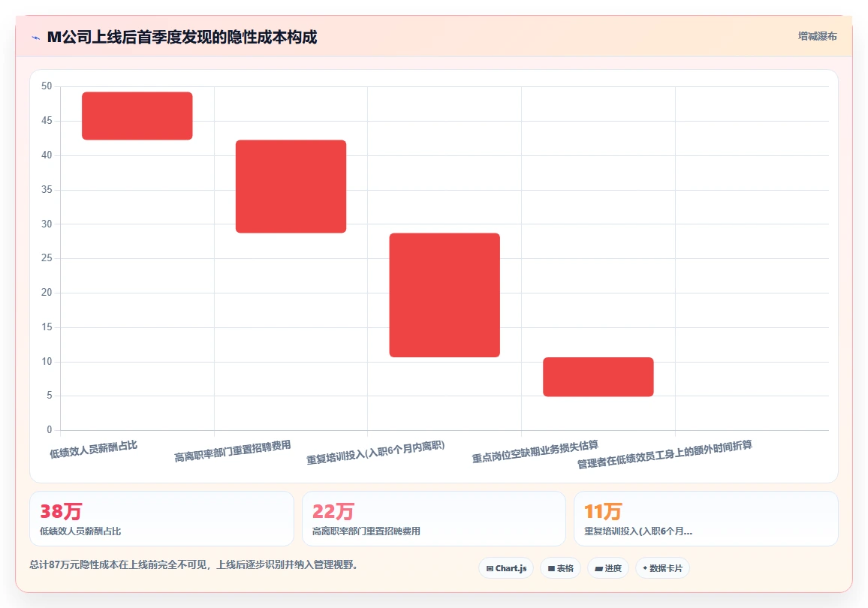868x608 pixels.
Task: Select the Chart.js tag
Action: pyautogui.click(x=506, y=568)
